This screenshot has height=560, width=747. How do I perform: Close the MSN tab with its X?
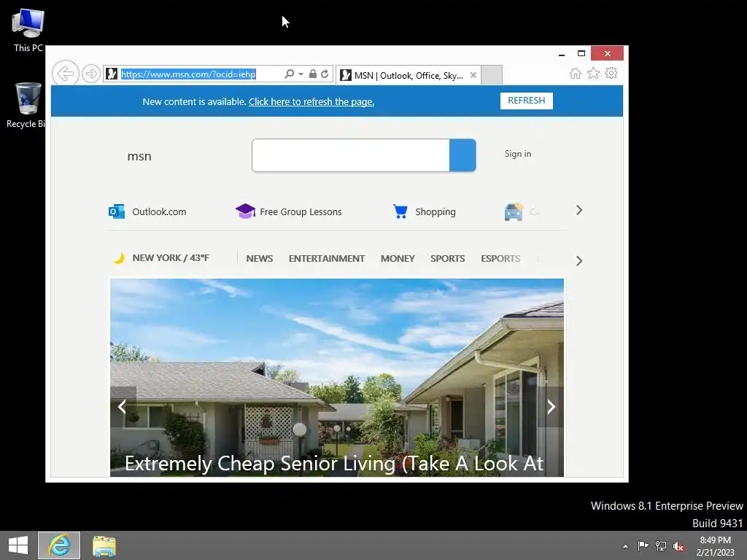pyautogui.click(x=473, y=75)
